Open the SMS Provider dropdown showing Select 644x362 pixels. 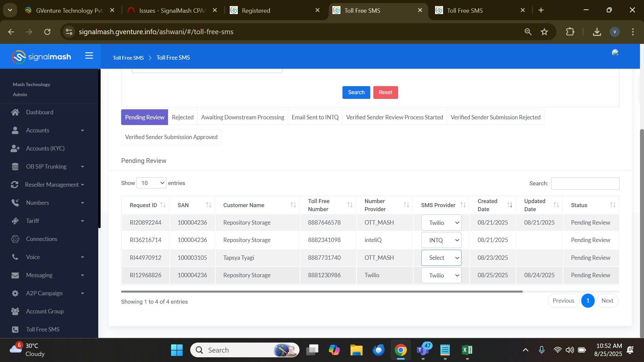click(441, 258)
